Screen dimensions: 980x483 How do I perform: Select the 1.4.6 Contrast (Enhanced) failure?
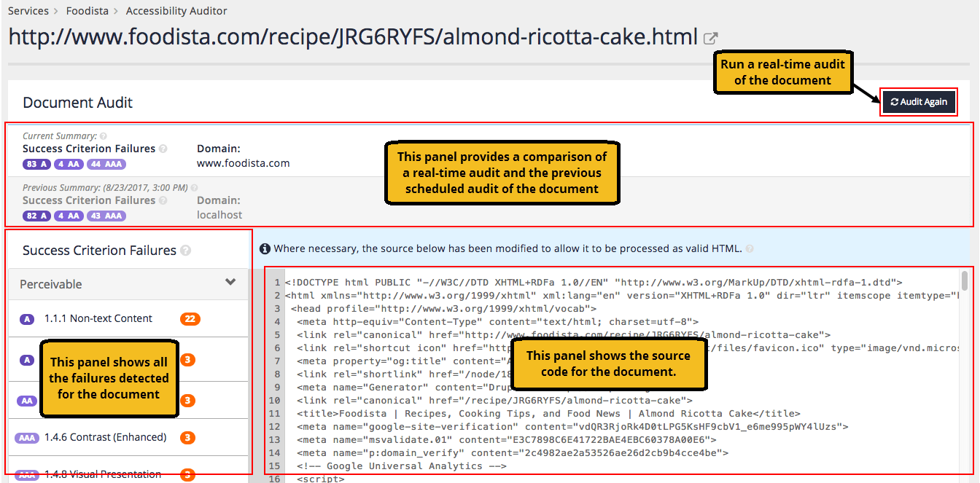(x=105, y=437)
